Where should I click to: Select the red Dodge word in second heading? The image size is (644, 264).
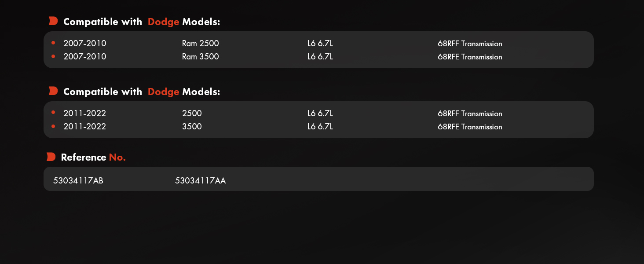(164, 92)
